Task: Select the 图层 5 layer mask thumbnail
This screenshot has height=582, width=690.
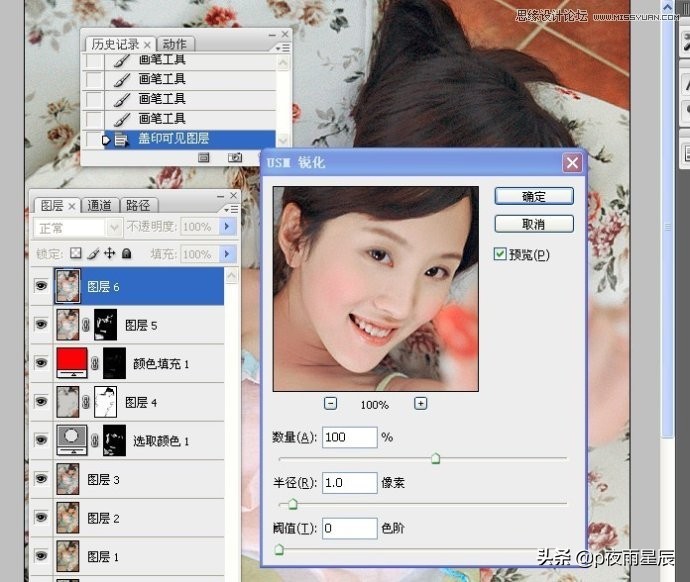Action: [x=106, y=325]
